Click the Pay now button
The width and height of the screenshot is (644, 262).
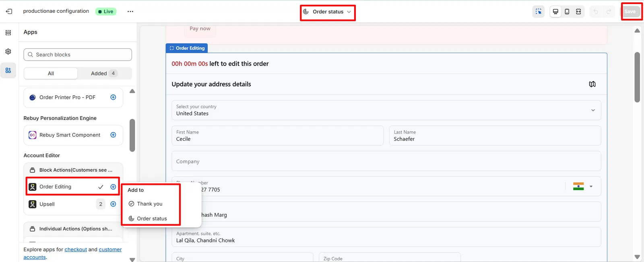(x=200, y=29)
